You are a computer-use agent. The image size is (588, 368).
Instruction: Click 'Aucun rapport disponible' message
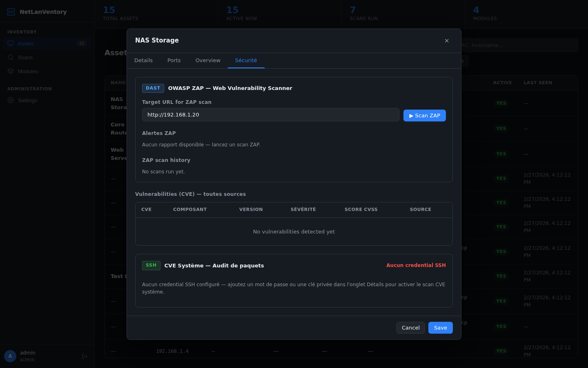pos(201,145)
